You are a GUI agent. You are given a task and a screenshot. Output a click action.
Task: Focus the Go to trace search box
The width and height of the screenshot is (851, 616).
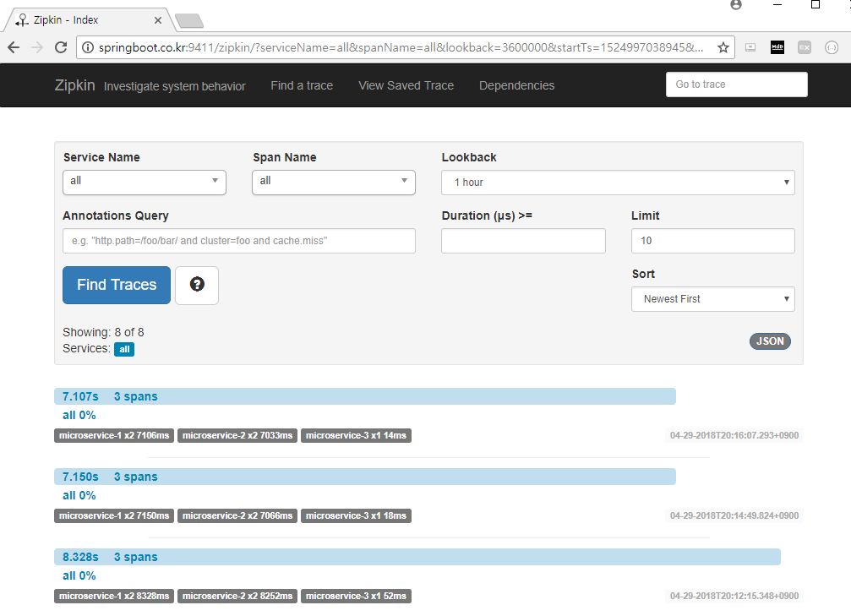click(x=736, y=84)
